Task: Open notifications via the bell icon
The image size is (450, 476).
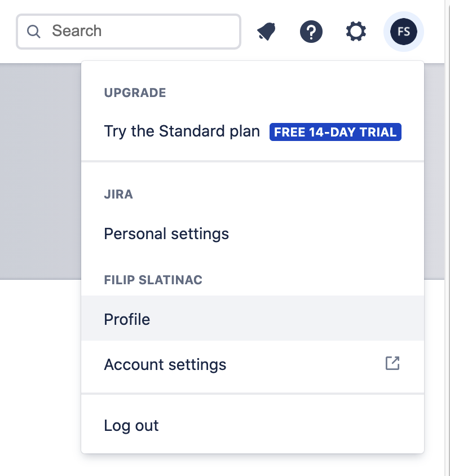Action: [x=266, y=32]
